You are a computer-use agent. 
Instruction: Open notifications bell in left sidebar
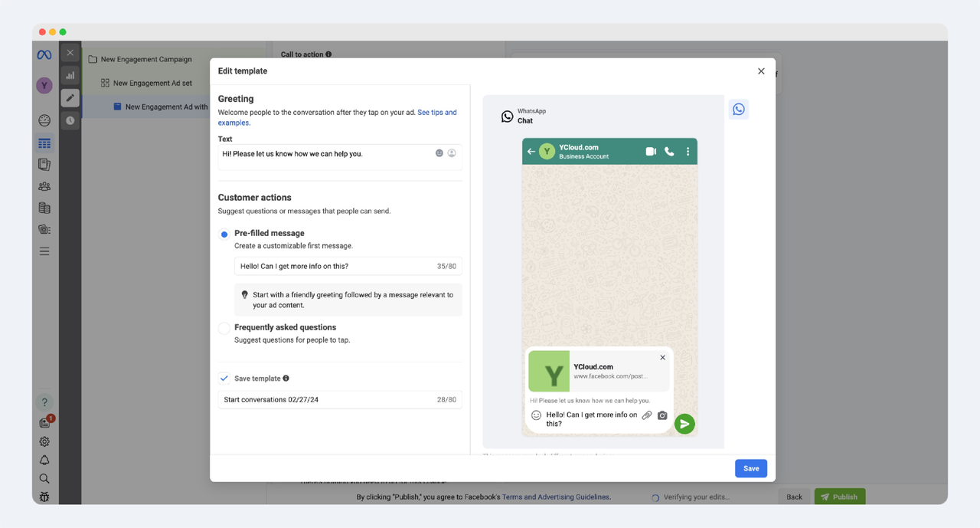click(x=44, y=460)
